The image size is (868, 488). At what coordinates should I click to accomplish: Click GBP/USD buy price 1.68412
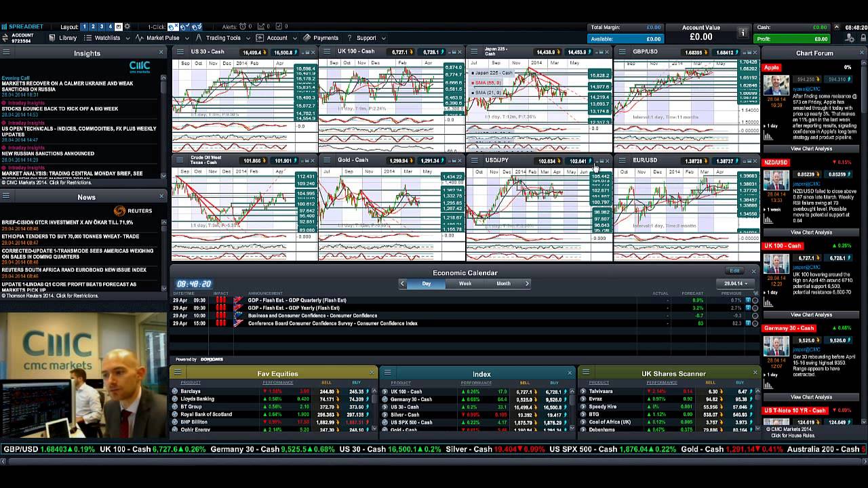[x=726, y=52]
